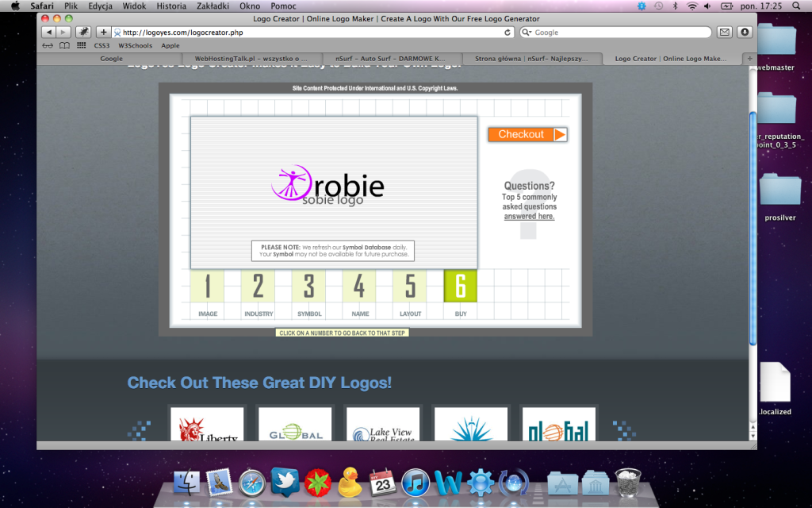Open the red strawberry app in Dock
The width and height of the screenshot is (812, 508).
click(317, 483)
